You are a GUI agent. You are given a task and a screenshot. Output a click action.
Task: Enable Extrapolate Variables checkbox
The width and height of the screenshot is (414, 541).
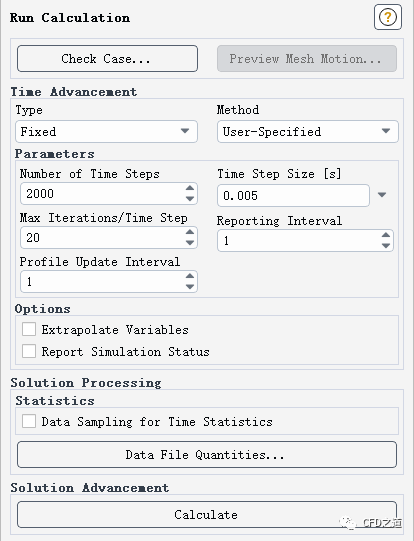click(x=29, y=329)
